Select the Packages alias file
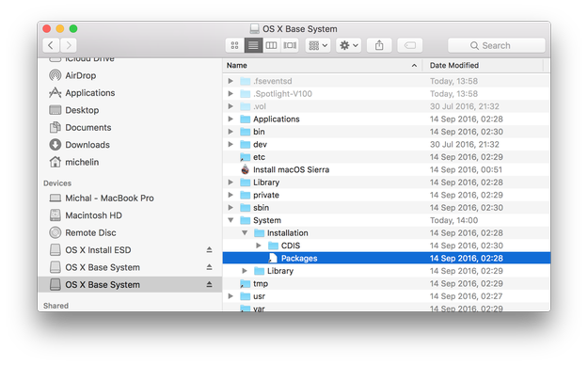Screen dimensions: 588x365 click(387, 258)
